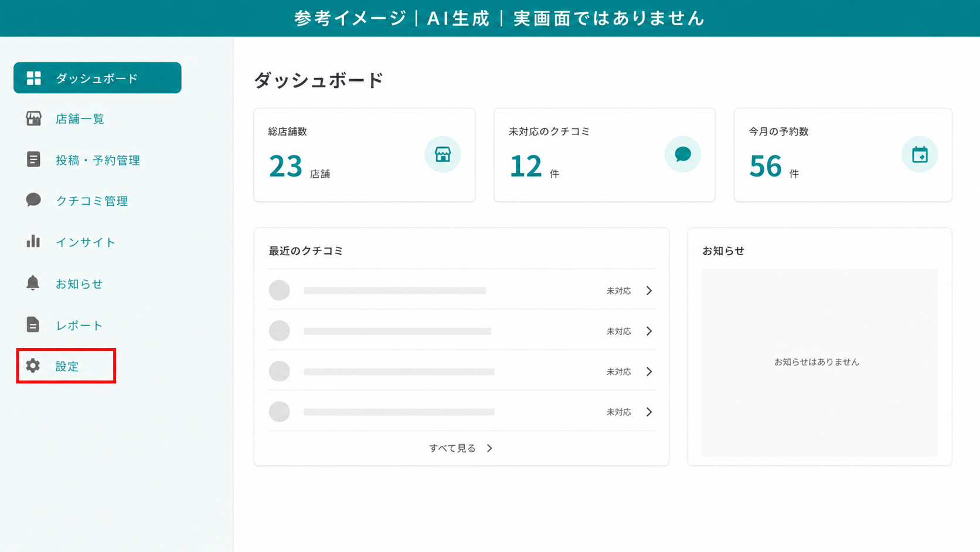980x552 pixels.
Task: Open the レポート section
Action: tap(79, 325)
